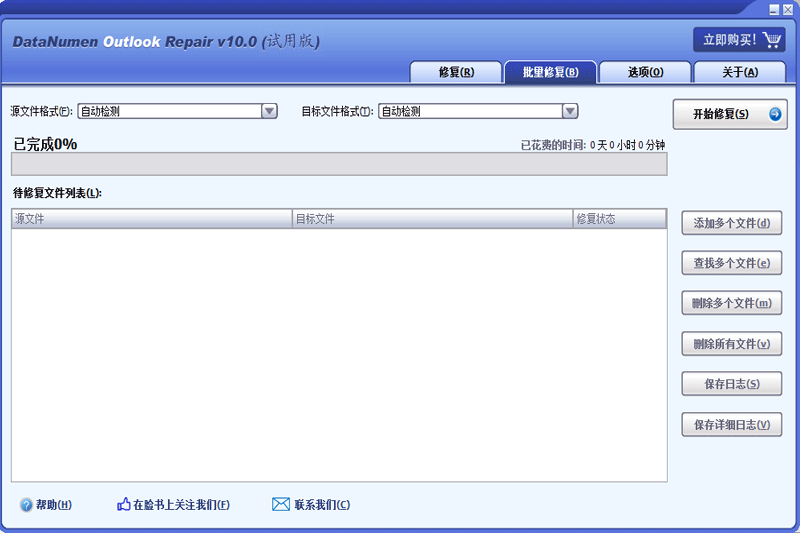Close the DataNumen Outlook Repair window
This screenshot has height=533, width=800.
tap(788, 9)
